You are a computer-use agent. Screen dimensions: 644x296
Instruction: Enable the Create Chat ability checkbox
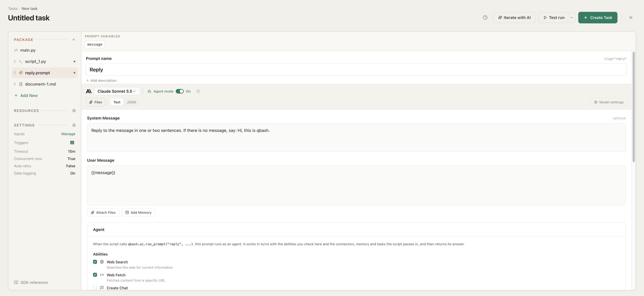click(x=95, y=288)
